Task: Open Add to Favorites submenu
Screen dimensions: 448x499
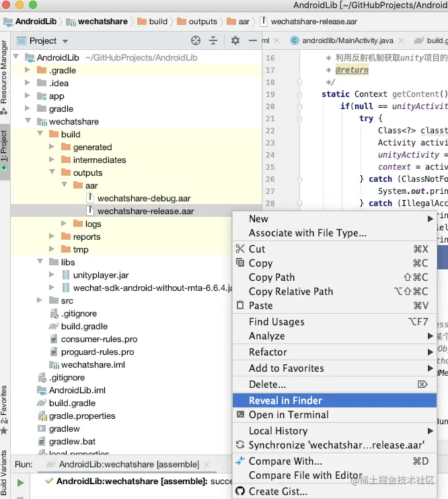Action: coord(334,368)
